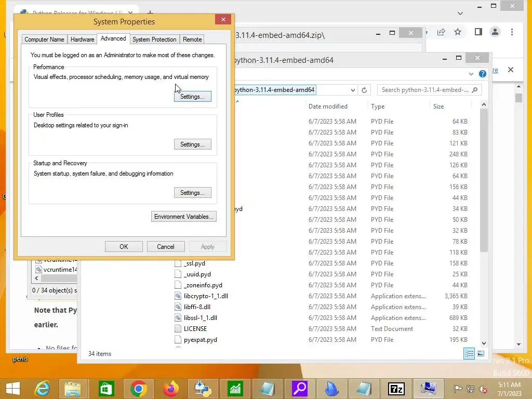Screen dimensions: 532x399
Task: Click the muted volume tray icon
Action: coord(483,389)
